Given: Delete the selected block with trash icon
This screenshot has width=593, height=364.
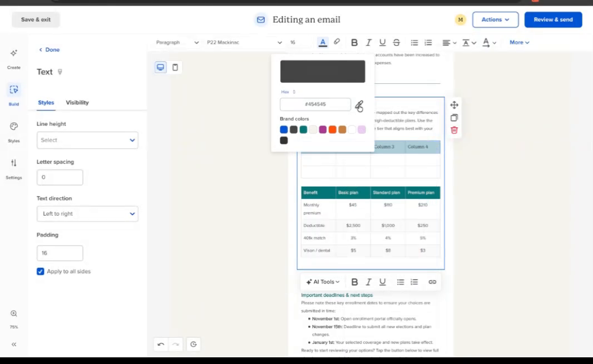Looking at the screenshot, I should 454,130.
